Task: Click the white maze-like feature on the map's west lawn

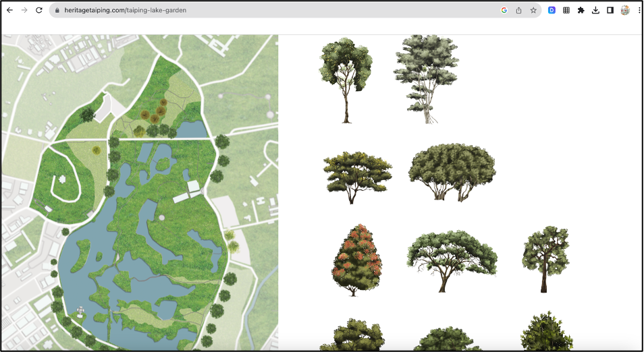Action: [x=62, y=180]
